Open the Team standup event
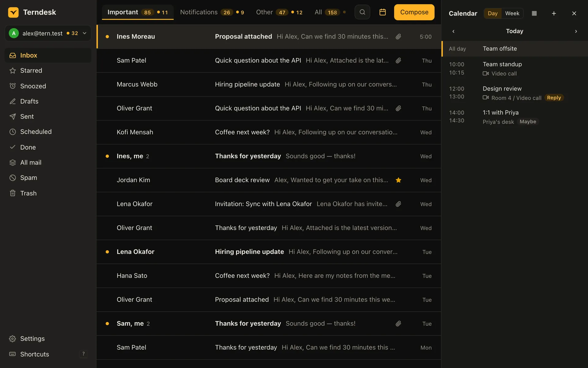 [514, 69]
